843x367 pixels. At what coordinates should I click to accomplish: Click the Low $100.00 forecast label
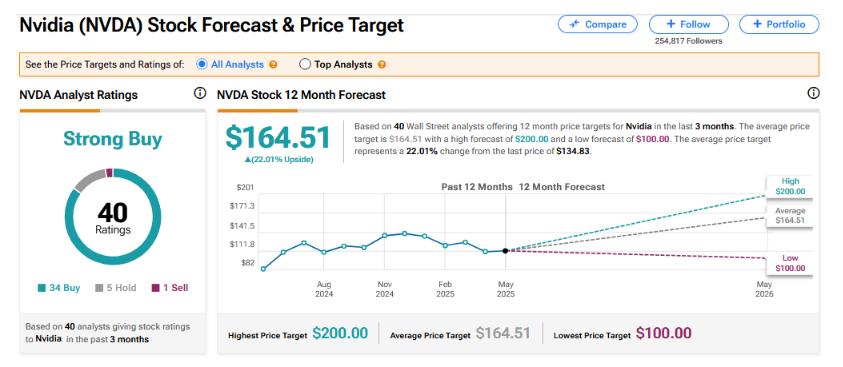coord(789,263)
